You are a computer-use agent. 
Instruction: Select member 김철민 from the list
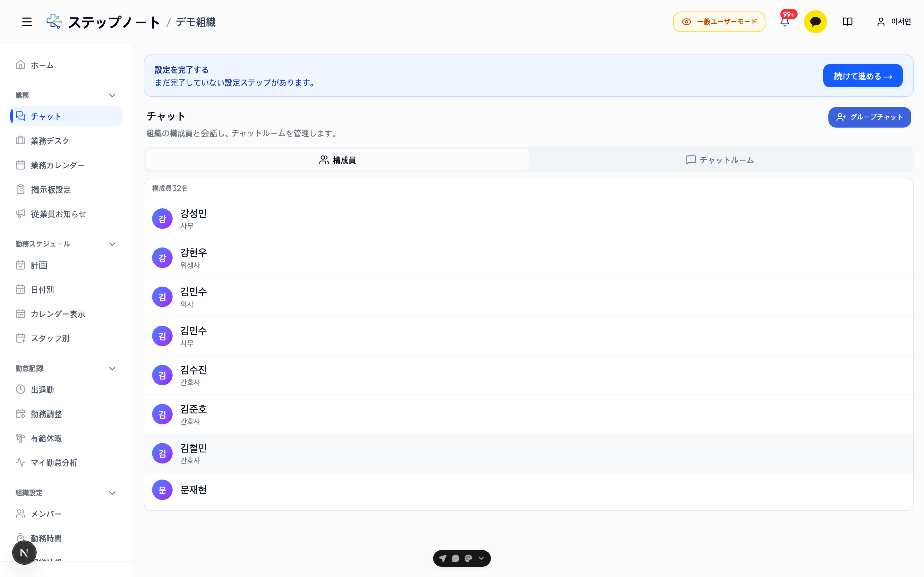coord(528,453)
